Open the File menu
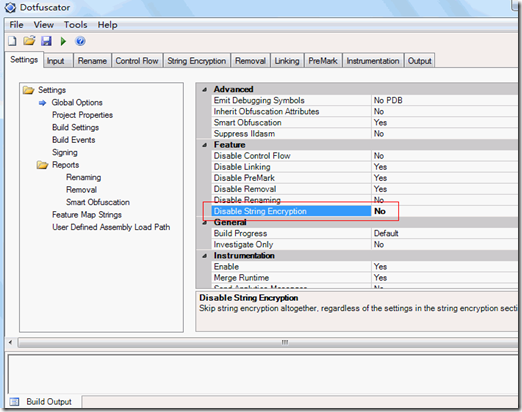 point(16,25)
